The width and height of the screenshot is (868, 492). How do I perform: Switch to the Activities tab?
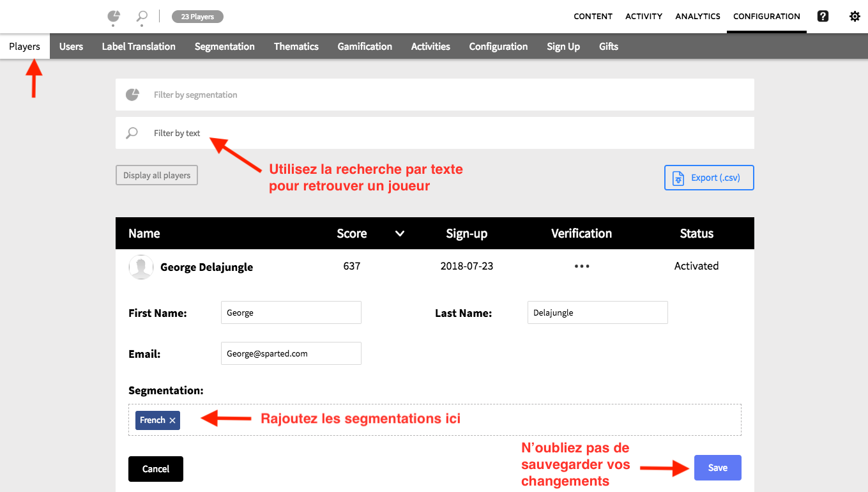coord(430,47)
